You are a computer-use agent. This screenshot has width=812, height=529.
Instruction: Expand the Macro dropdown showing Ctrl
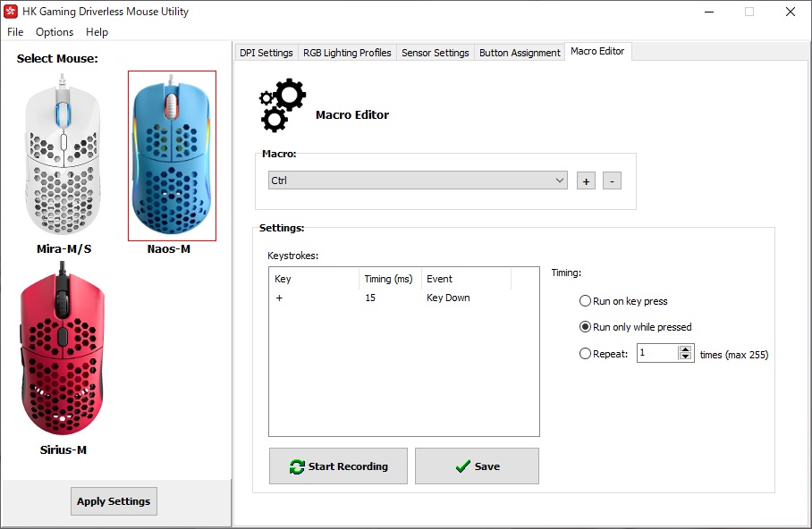418,181
